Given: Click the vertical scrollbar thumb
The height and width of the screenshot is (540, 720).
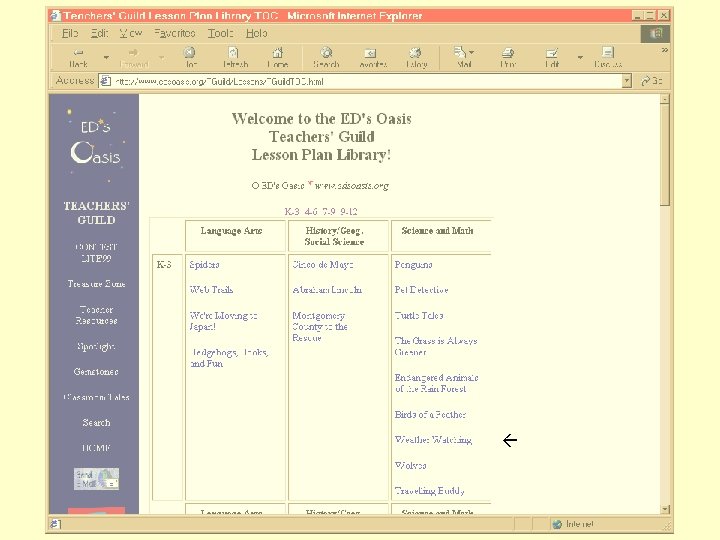Looking at the screenshot, I should (x=664, y=155).
